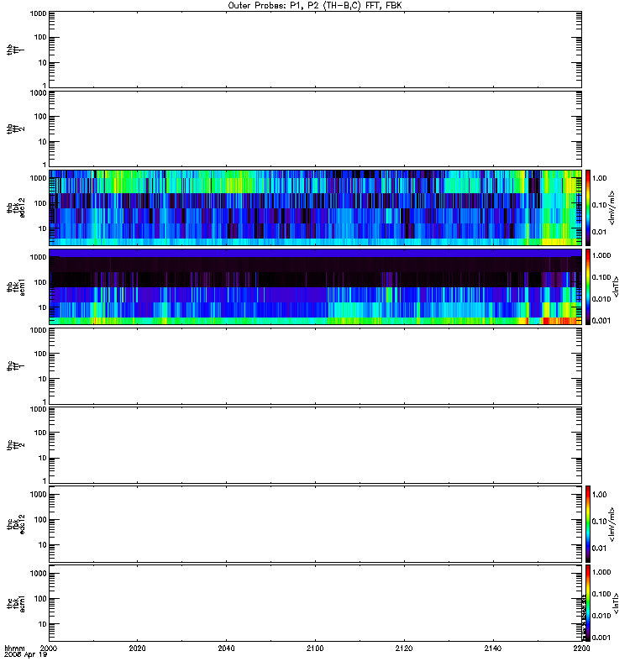
Task: Click the '0.010' tick of thb scm1 colorbar
Action: [601, 299]
